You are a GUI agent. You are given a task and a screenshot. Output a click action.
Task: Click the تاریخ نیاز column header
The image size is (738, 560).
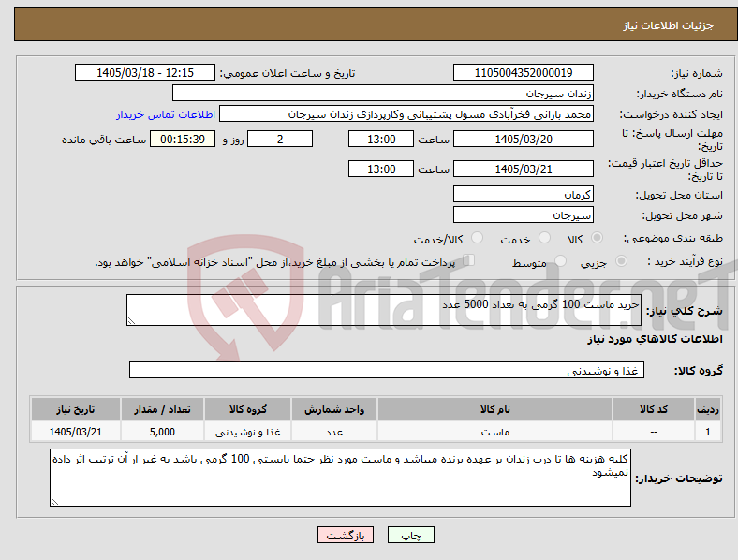[75, 409]
